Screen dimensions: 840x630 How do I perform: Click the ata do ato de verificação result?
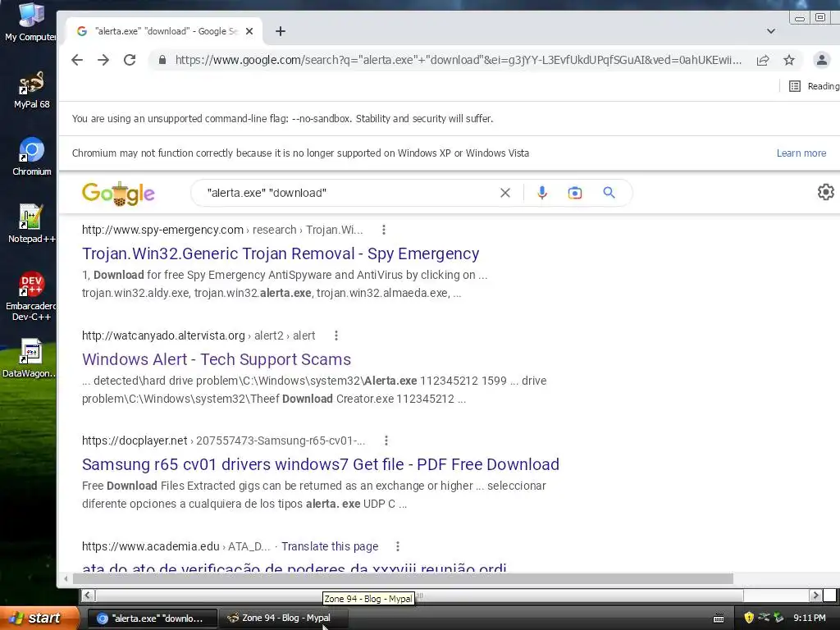click(294, 567)
